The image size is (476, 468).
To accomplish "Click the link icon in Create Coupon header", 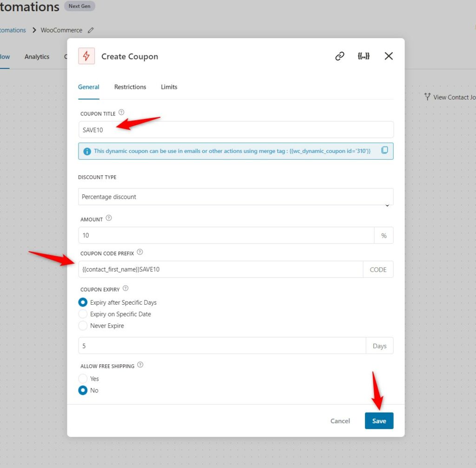I will pyautogui.click(x=340, y=56).
